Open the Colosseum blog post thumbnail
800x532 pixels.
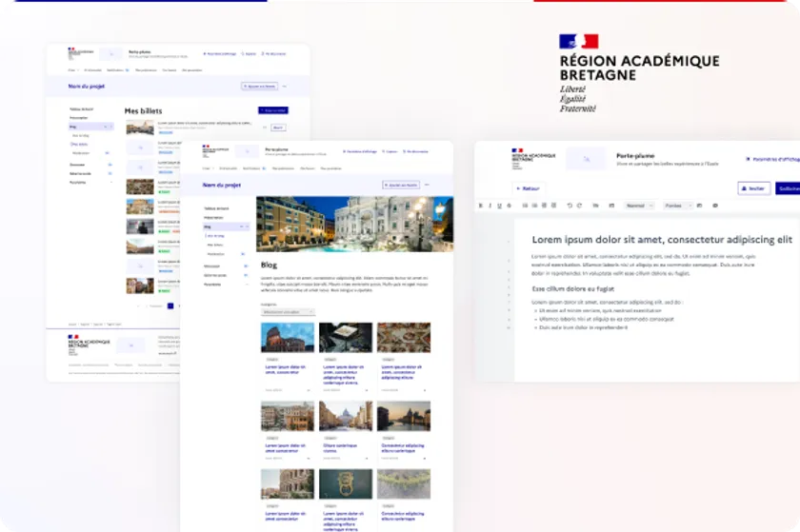[x=288, y=337]
